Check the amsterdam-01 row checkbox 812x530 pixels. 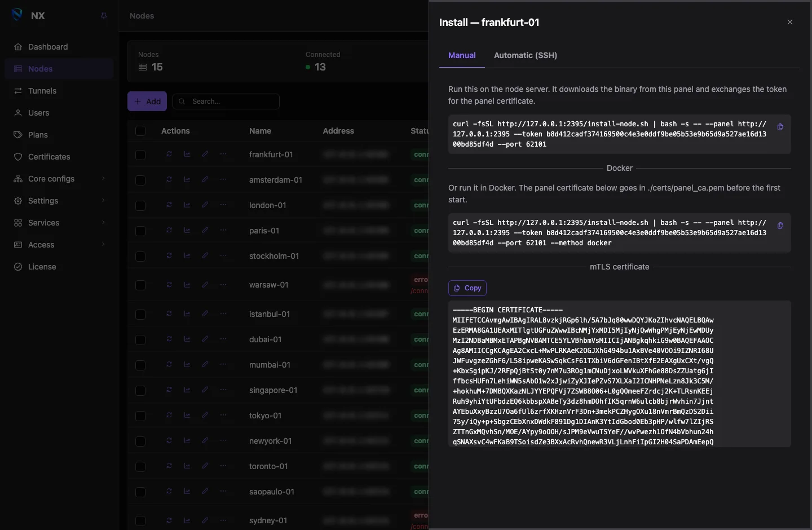(140, 180)
